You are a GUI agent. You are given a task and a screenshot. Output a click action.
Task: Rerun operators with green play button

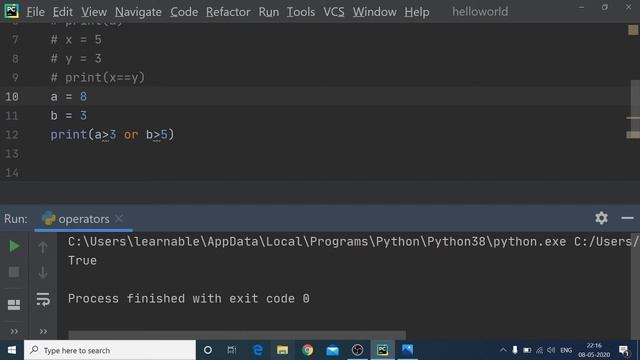(x=14, y=246)
